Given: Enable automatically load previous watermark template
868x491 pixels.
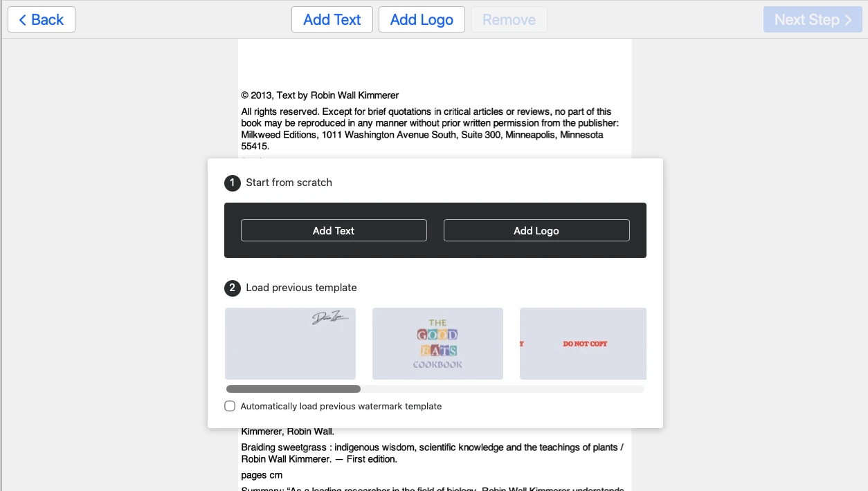Looking at the screenshot, I should coord(229,406).
